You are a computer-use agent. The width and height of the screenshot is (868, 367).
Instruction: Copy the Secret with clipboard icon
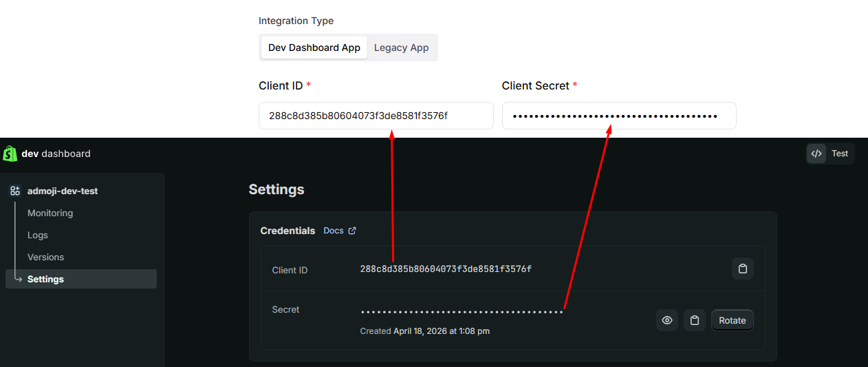tap(695, 320)
